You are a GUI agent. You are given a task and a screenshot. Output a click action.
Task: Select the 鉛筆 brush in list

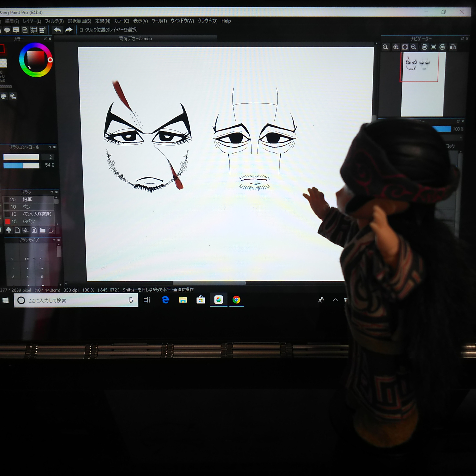click(x=27, y=199)
